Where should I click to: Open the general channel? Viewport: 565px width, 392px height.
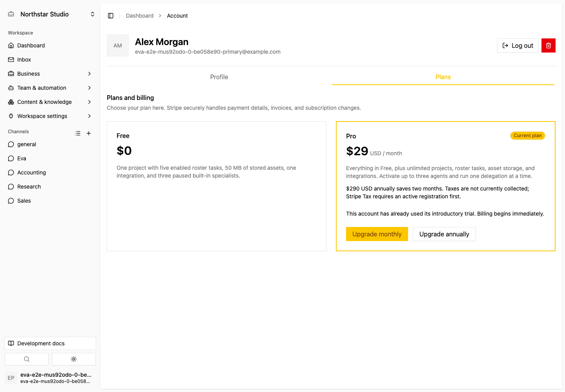pyautogui.click(x=50, y=144)
